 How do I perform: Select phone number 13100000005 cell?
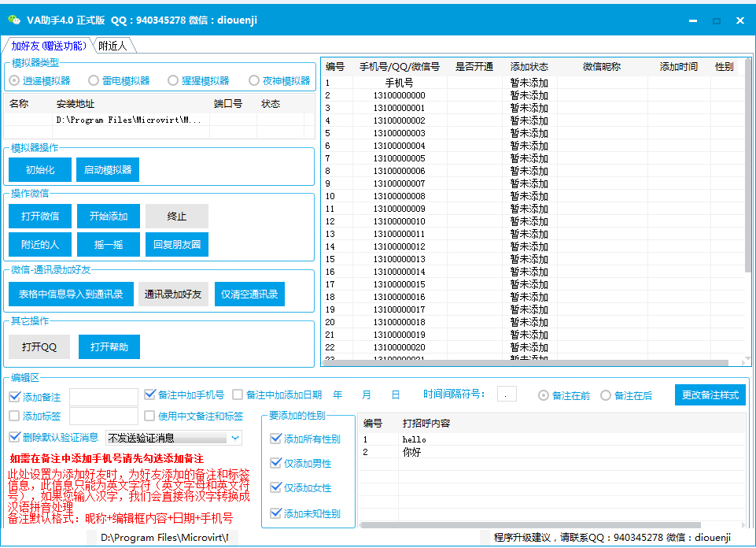400,158
